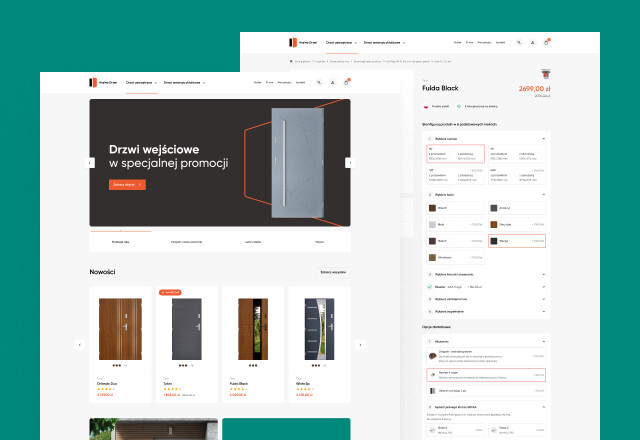Go to previous hero banner slide arrow
Viewport: 640px width, 440px height.
point(90,162)
